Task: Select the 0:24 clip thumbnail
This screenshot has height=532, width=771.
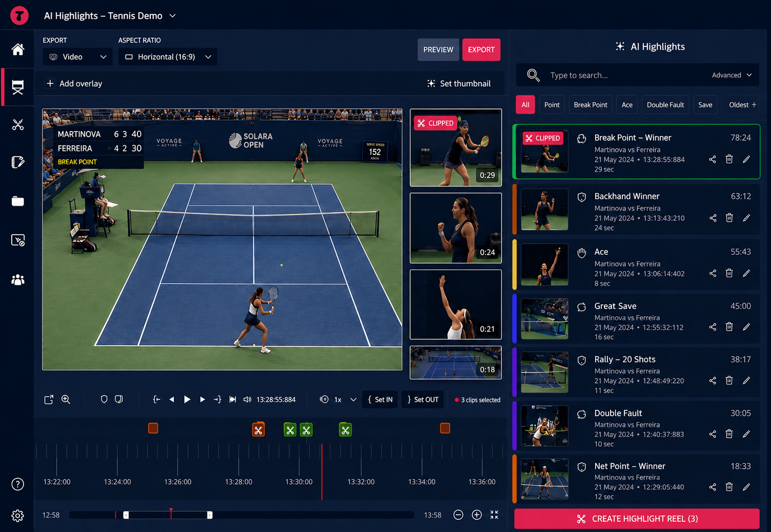Action: point(456,228)
